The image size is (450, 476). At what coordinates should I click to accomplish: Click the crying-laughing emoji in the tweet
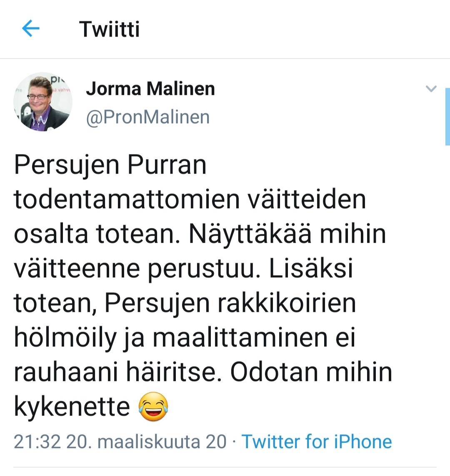tap(153, 406)
